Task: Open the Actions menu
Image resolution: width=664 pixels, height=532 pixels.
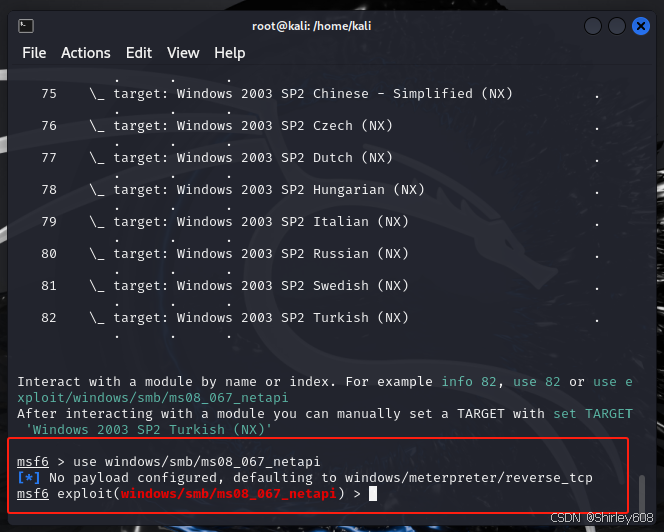Action: click(86, 53)
